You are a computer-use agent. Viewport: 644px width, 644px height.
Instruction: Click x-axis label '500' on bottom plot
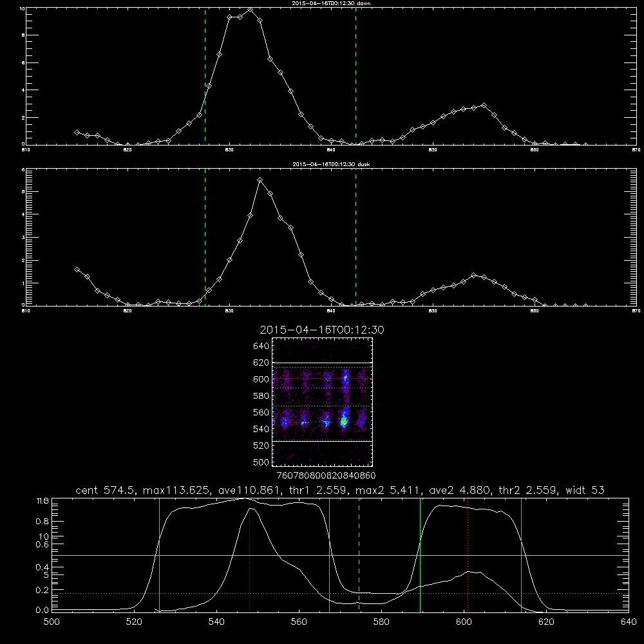[x=52, y=621]
